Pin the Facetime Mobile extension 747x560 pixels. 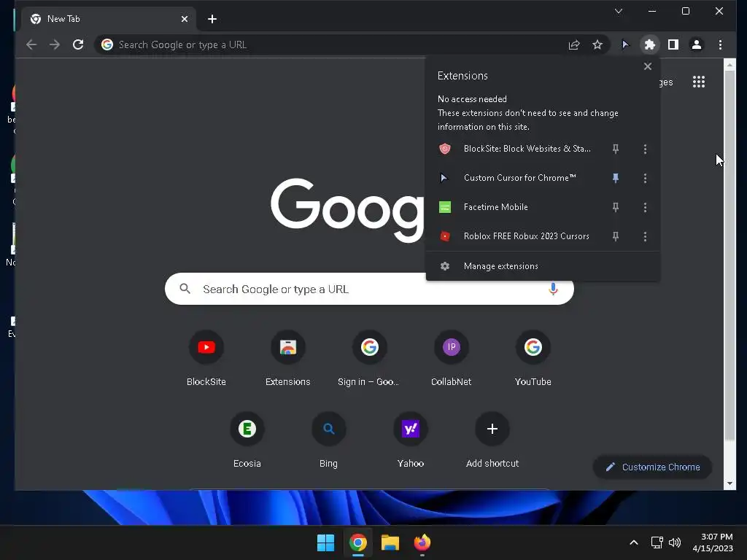(x=616, y=207)
